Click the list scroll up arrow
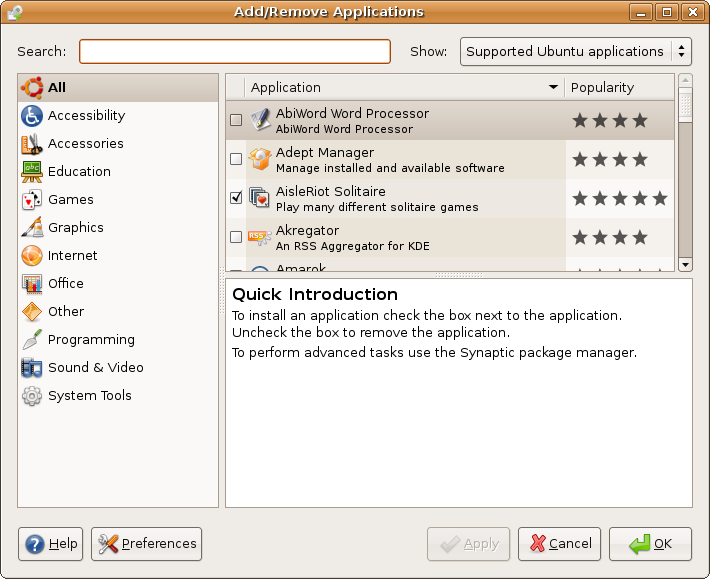710x579 pixels. [685, 81]
